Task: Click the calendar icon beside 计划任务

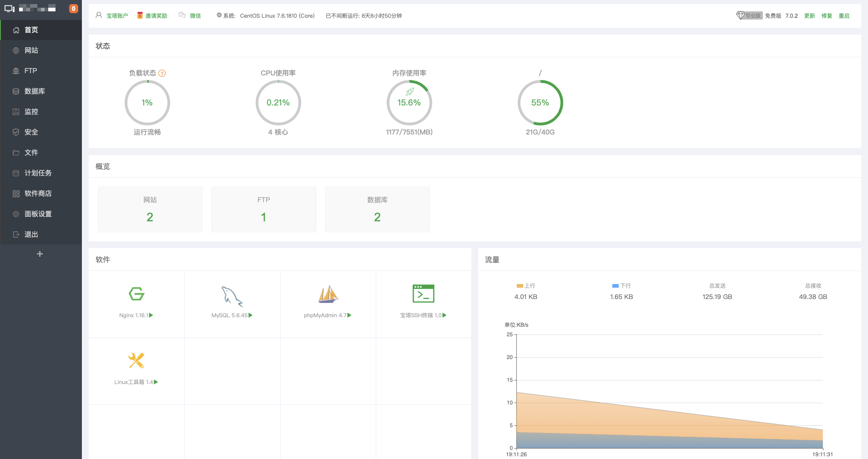Action: pyautogui.click(x=16, y=173)
